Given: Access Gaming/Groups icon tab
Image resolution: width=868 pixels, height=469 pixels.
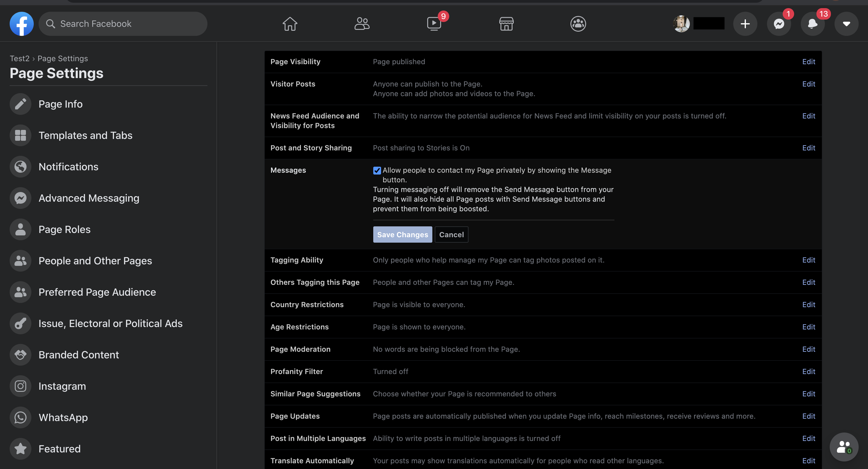Looking at the screenshot, I should pyautogui.click(x=578, y=24).
